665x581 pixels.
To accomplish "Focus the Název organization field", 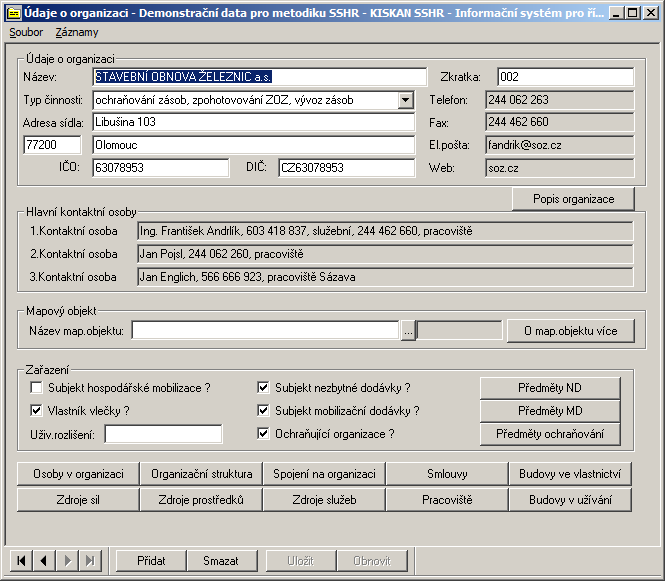I will [x=259, y=77].
